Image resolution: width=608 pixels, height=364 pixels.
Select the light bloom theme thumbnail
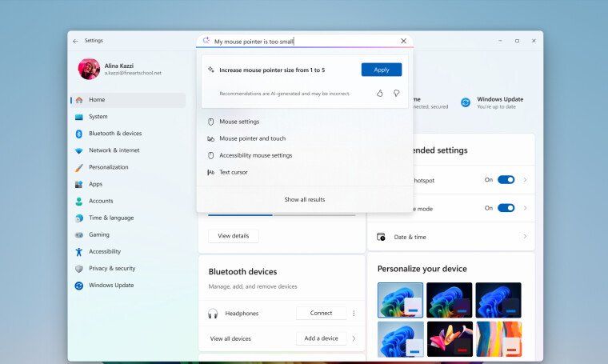coord(400,300)
